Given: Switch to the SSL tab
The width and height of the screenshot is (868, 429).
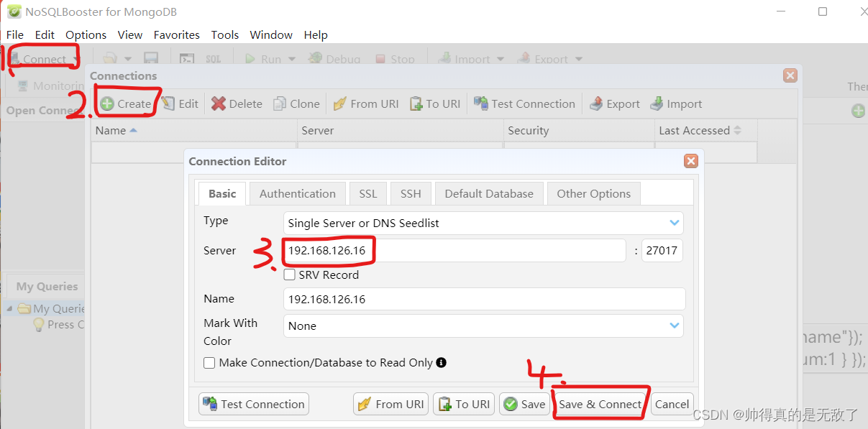Looking at the screenshot, I should (x=368, y=193).
